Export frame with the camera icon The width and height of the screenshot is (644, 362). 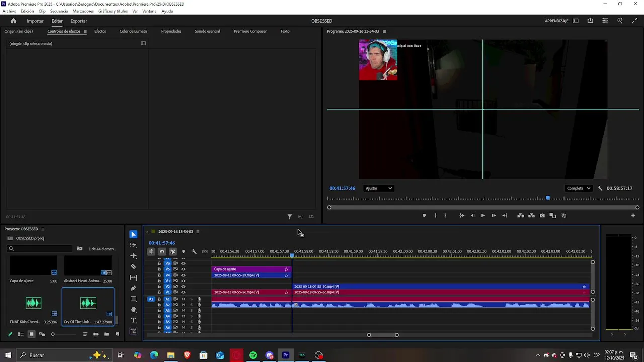tap(542, 216)
